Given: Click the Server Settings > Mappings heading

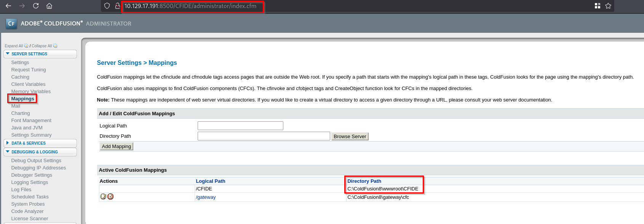Looking at the screenshot, I should 137,63.
